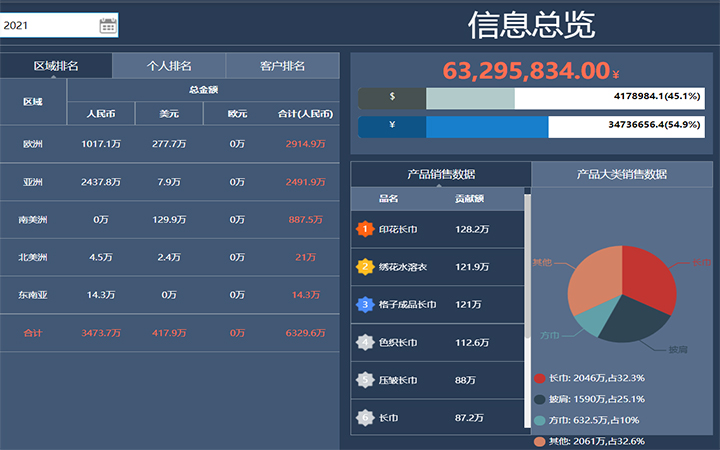Viewport: 720px width, 450px height.
Task: Click the rank 1 orange badge icon
Action: click(365, 229)
